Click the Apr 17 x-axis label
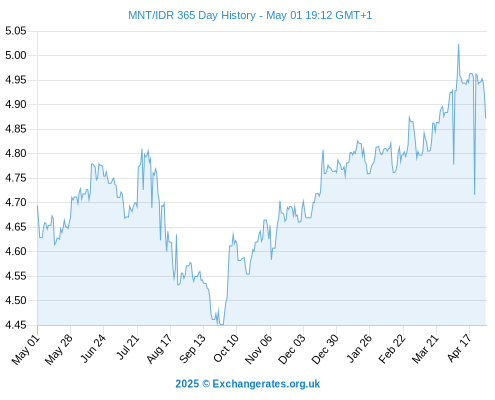The width and height of the screenshot is (495, 400). 459,348
